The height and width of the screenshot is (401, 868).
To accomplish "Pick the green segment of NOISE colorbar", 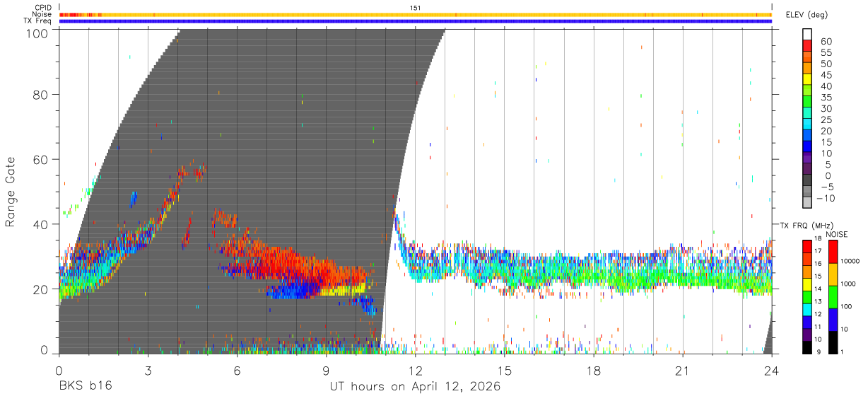I will pos(835,296).
